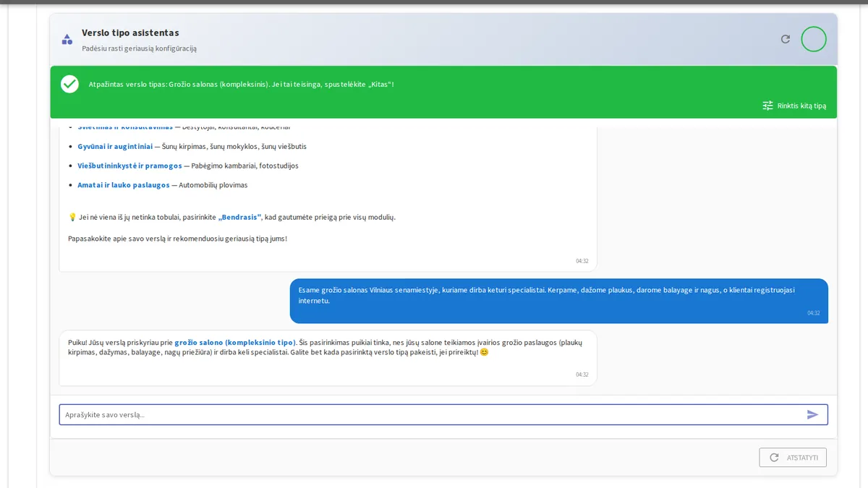
Task: Send the message using the paper-plane icon
Action: (813, 414)
